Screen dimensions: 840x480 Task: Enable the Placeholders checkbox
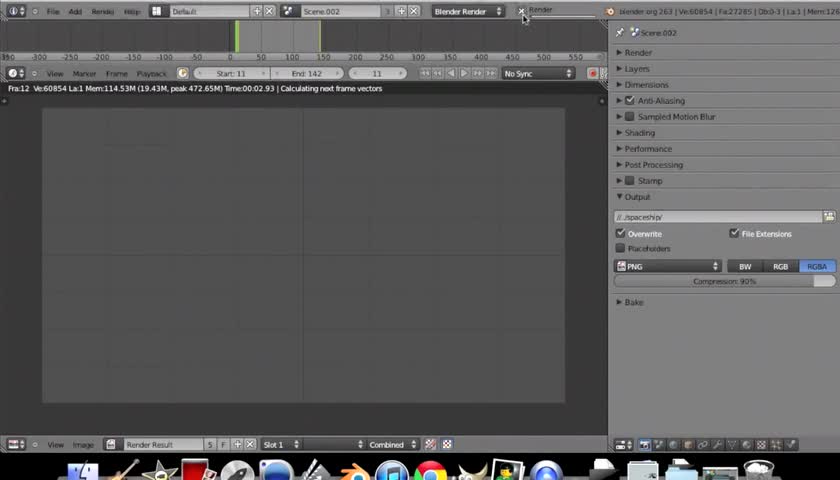(620, 248)
